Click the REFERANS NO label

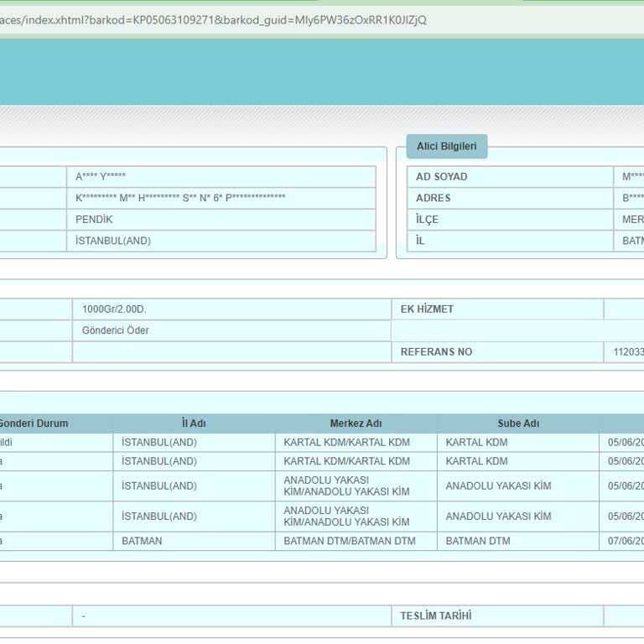(x=436, y=352)
